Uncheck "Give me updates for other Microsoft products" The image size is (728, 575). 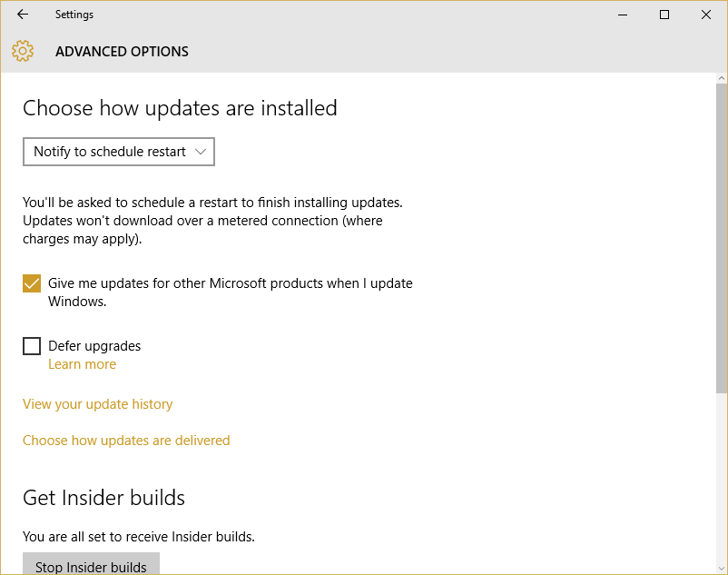pyautogui.click(x=32, y=283)
